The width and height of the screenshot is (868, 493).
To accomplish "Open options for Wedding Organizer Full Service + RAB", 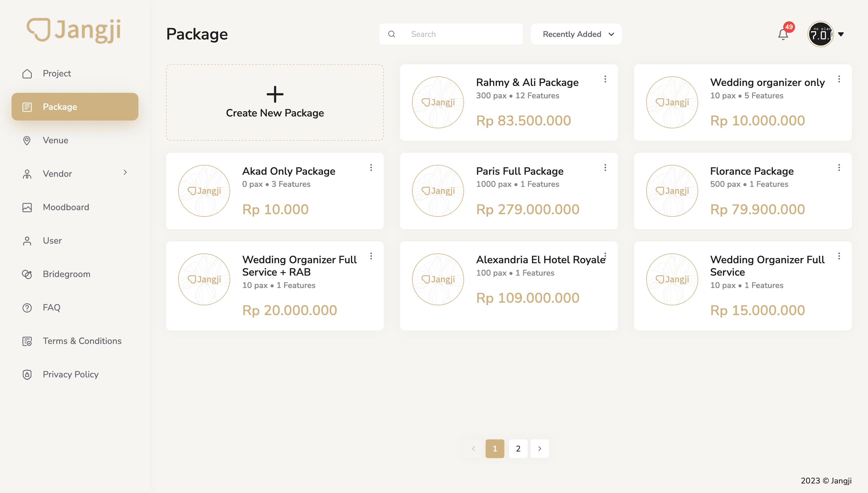I will (x=371, y=256).
